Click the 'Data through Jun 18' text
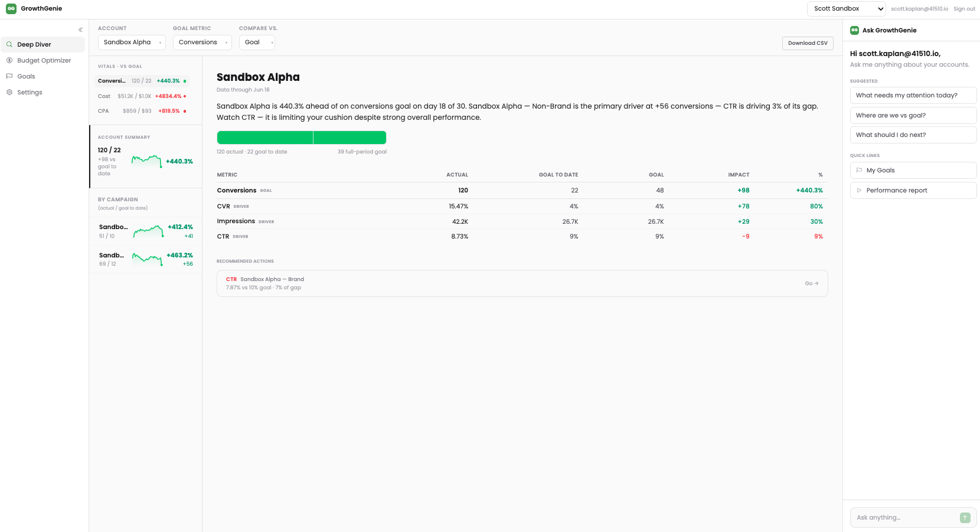Image resolution: width=980 pixels, height=532 pixels. click(243, 90)
